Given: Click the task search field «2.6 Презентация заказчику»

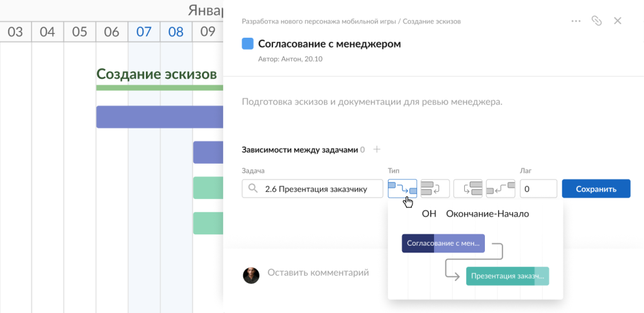Looking at the screenshot, I should click(312, 189).
